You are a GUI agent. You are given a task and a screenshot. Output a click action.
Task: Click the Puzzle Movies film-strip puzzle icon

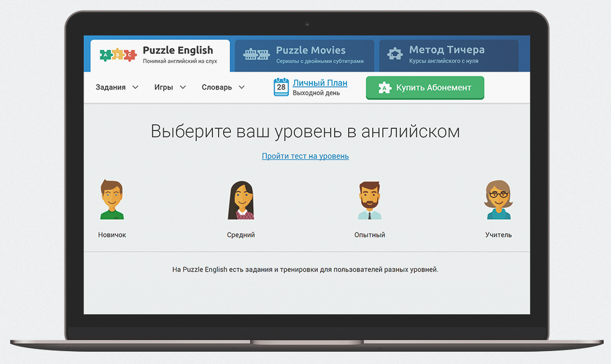point(256,54)
